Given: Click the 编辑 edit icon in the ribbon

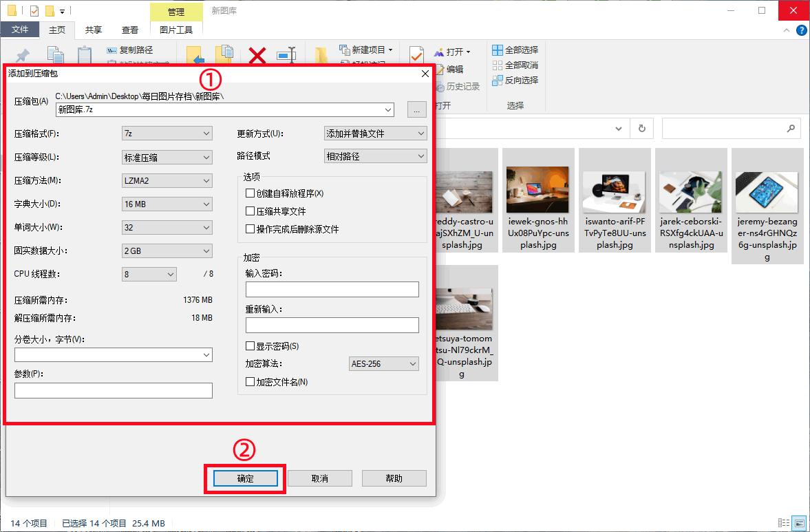Looking at the screenshot, I should point(451,69).
